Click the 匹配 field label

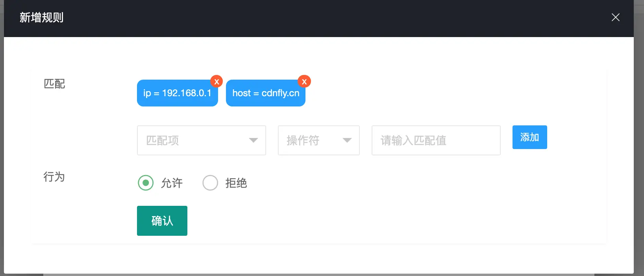(54, 84)
